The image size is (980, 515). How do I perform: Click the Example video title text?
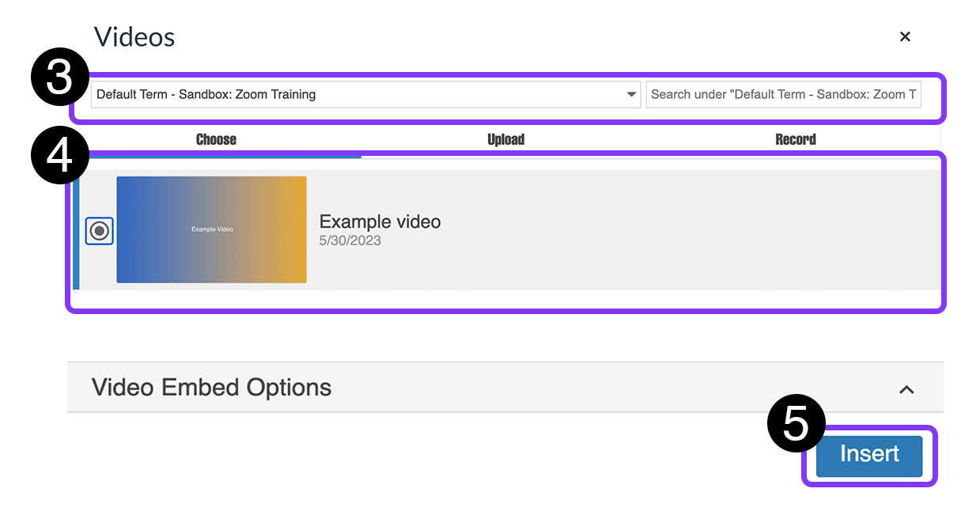point(380,222)
